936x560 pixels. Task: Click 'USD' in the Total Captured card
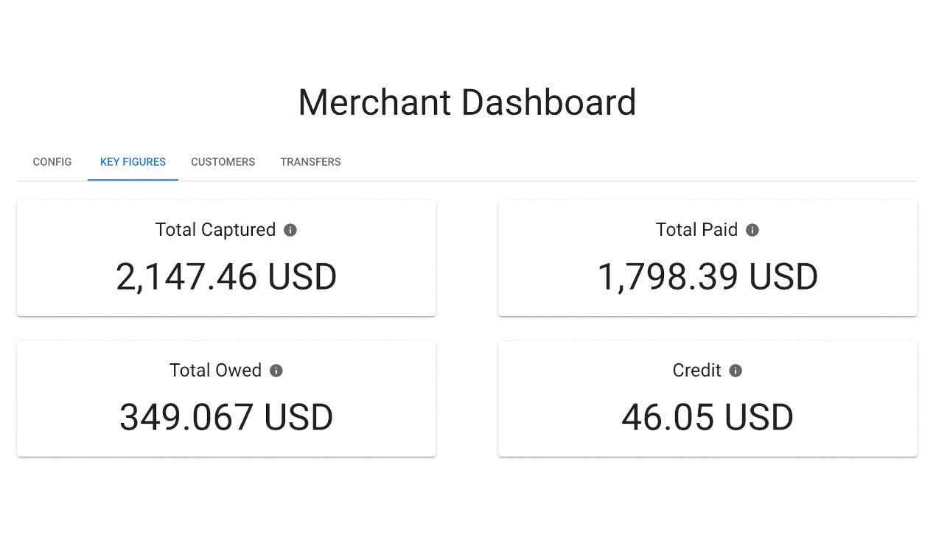click(302, 278)
